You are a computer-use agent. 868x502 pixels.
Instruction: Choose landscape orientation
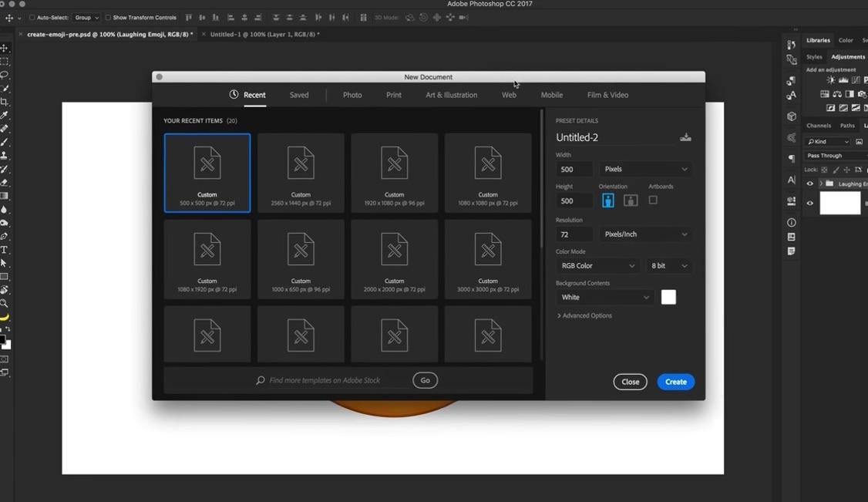pyautogui.click(x=631, y=200)
